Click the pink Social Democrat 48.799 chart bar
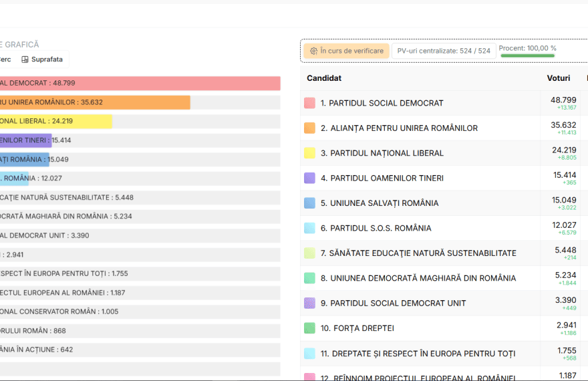588x381 pixels. click(x=140, y=84)
